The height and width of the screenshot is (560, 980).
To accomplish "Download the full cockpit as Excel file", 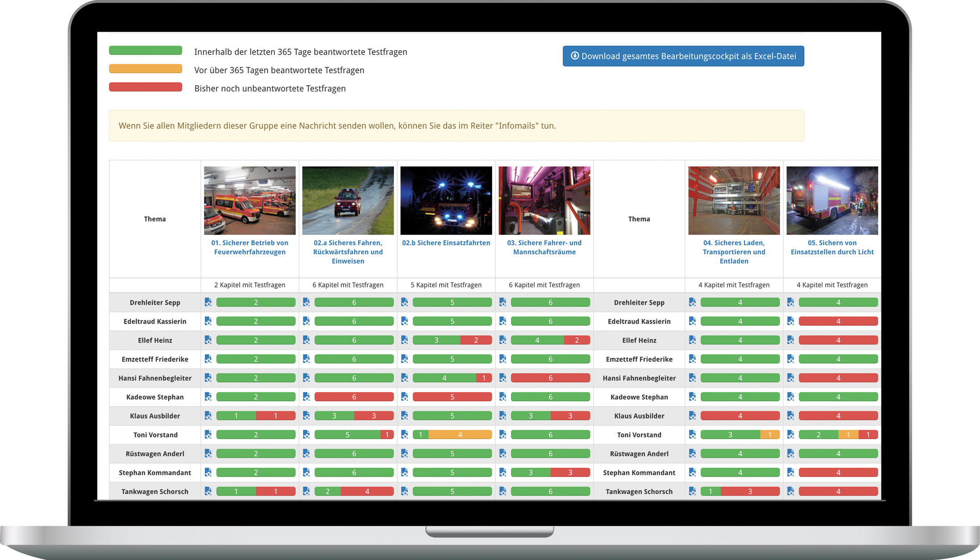I will pos(683,56).
